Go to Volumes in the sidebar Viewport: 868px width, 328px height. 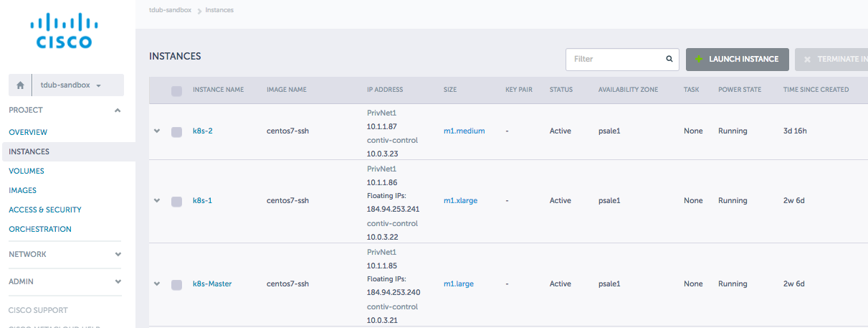[27, 171]
